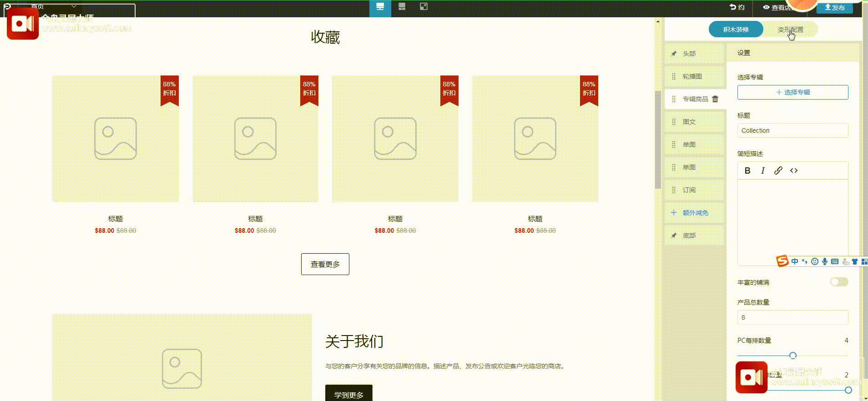Click the Sogou input method S icon

[782, 261]
